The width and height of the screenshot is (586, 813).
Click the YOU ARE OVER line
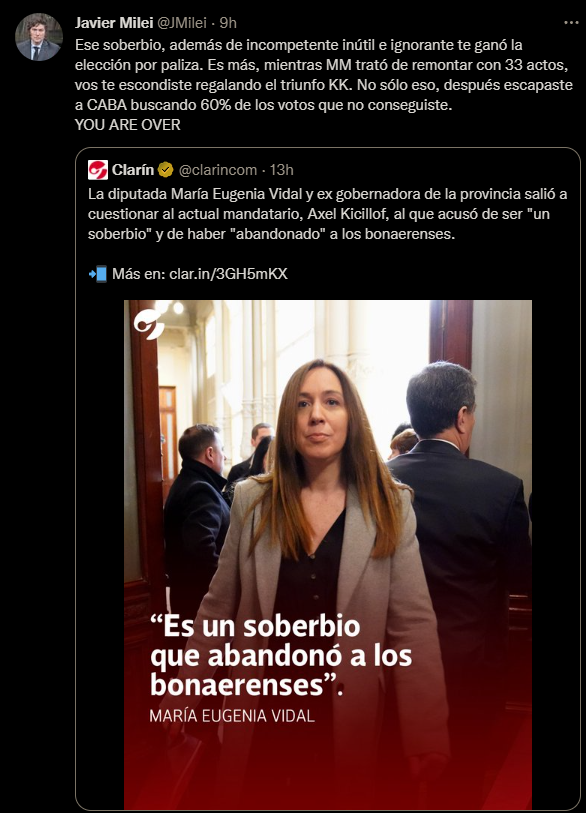128,125
